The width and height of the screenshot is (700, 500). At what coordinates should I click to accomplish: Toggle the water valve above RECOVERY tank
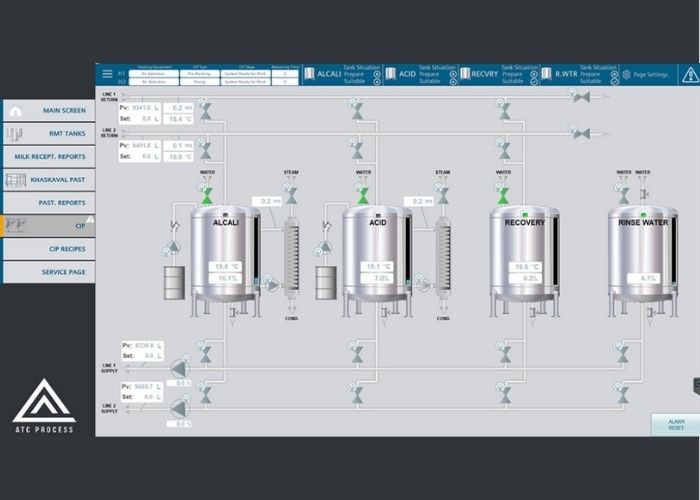pos(504,196)
